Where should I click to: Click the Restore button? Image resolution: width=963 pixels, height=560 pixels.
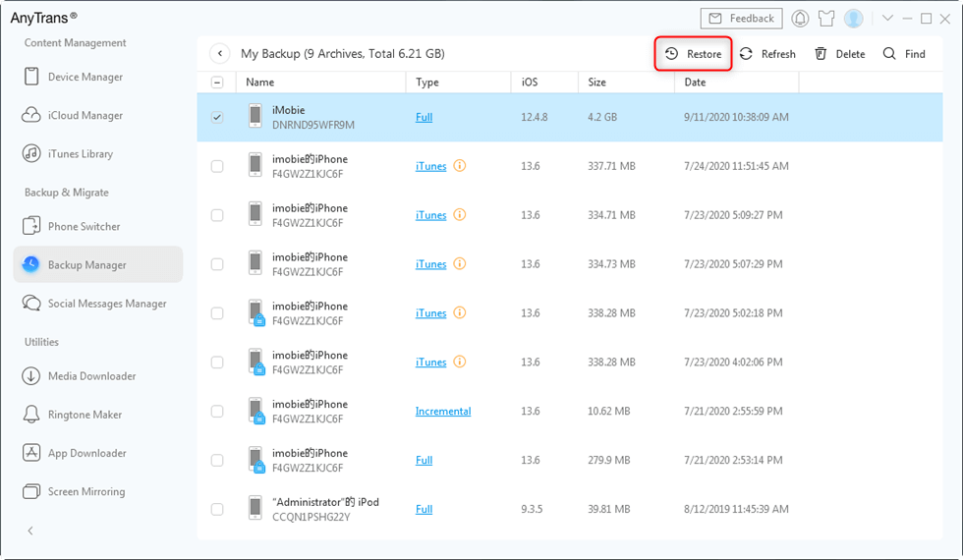coord(693,54)
